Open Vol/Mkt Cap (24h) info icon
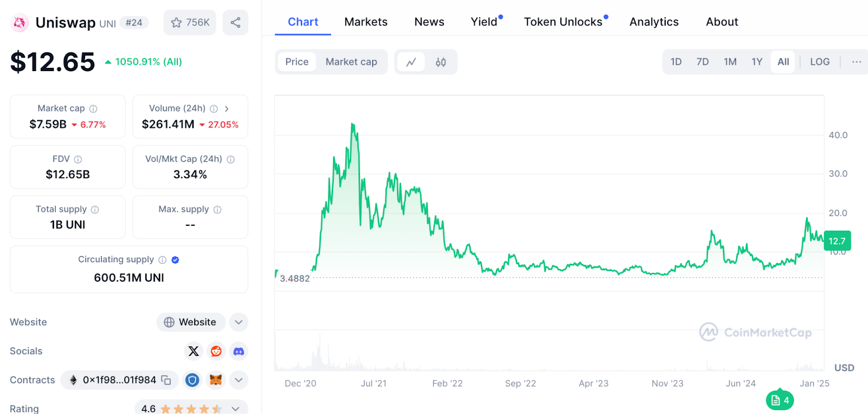868x414 pixels. coord(231,159)
